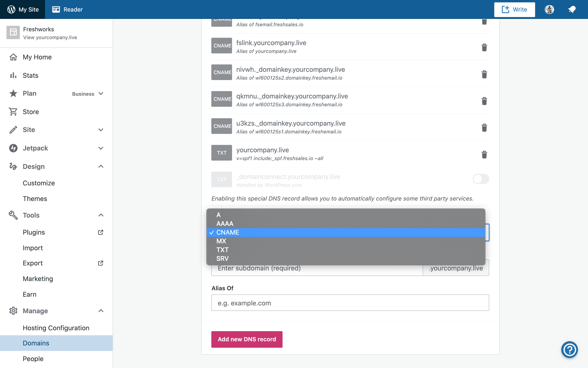The image size is (588, 368).
Task: Open Hosting Configuration menu item
Action: (56, 328)
